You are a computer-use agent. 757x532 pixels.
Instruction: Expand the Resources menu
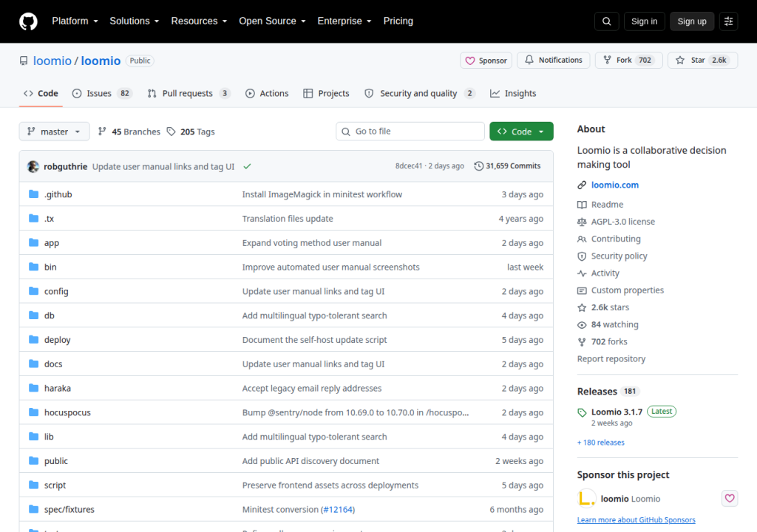[199, 21]
